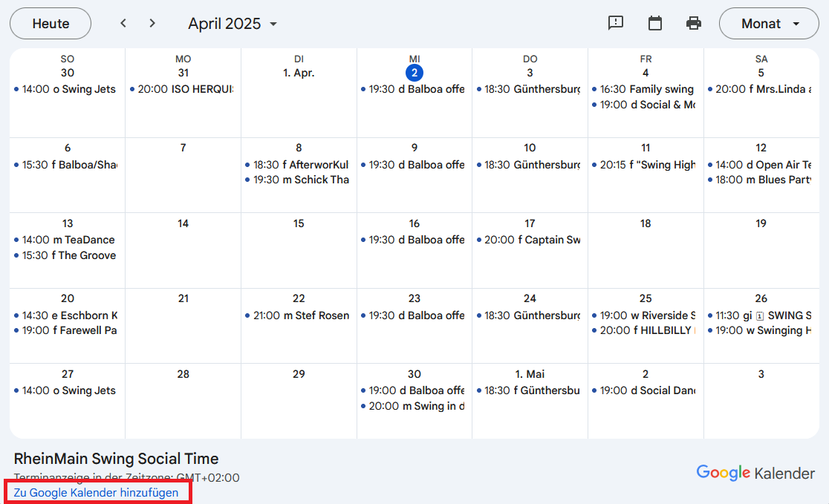Open the 19:30 Schick Tha event
The width and height of the screenshot is (829, 504).
click(x=300, y=180)
